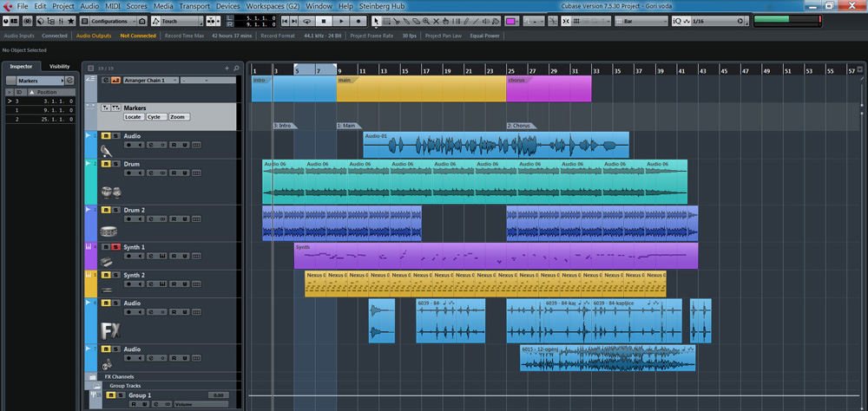This screenshot has height=411, width=868.
Task: Select the Range Selection tool
Action: [x=386, y=21]
